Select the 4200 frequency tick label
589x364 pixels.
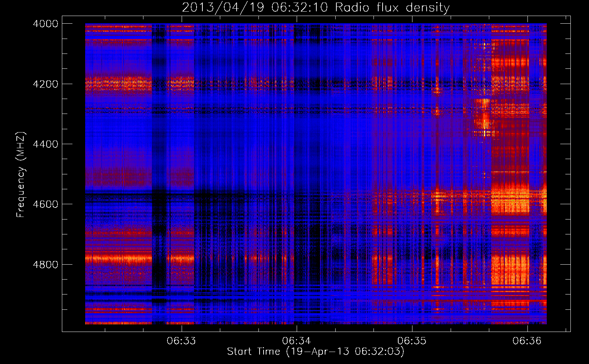point(46,84)
